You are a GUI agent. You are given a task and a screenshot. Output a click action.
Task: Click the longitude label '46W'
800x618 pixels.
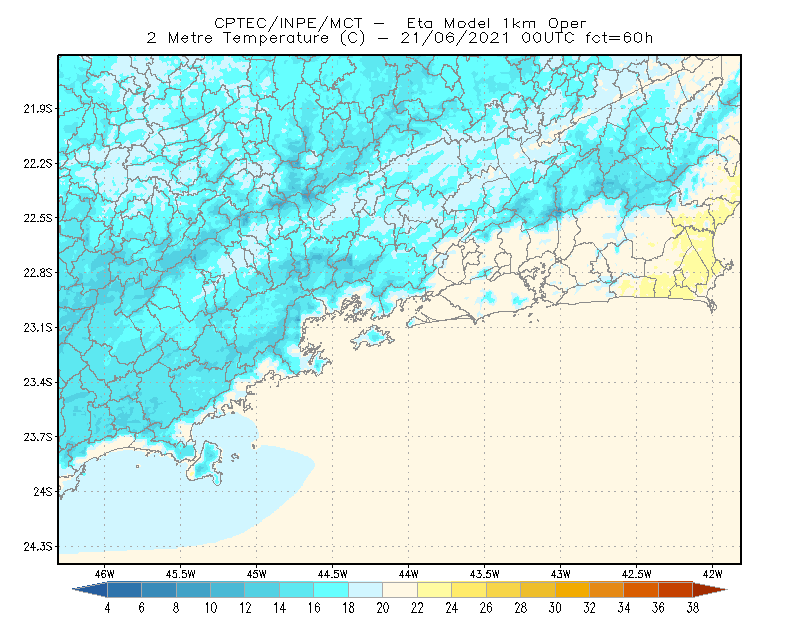click(x=105, y=574)
